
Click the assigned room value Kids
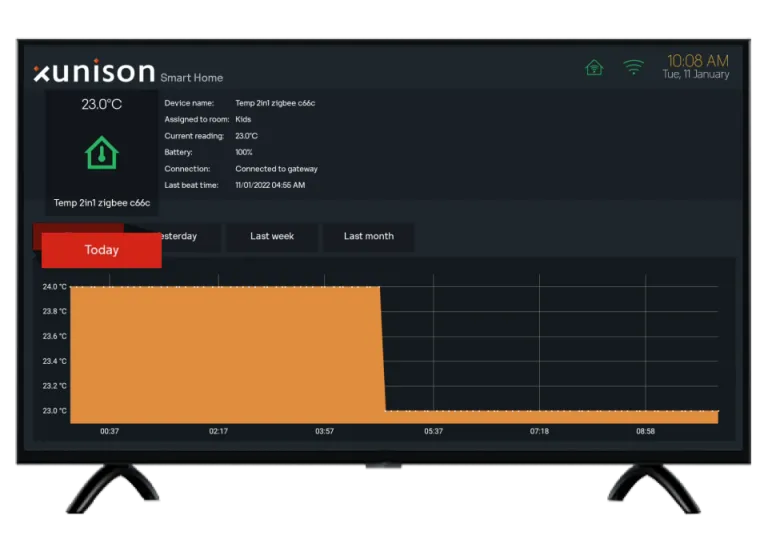tap(243, 119)
